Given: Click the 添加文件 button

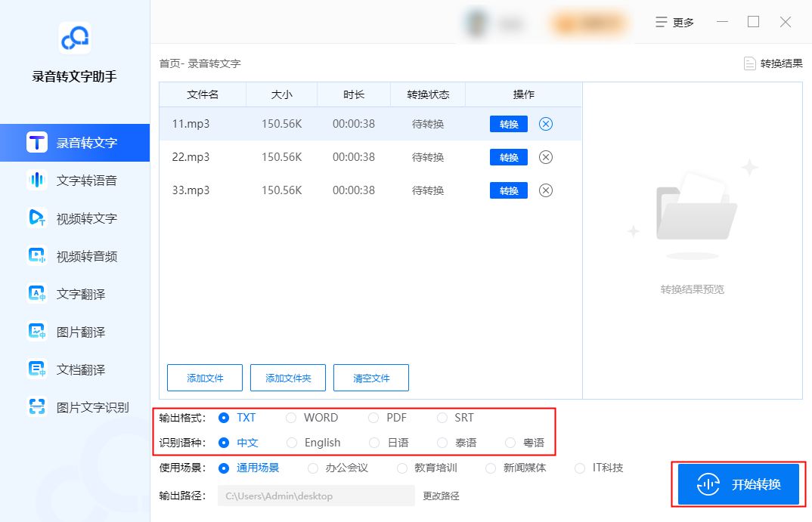Looking at the screenshot, I should pyautogui.click(x=205, y=378).
